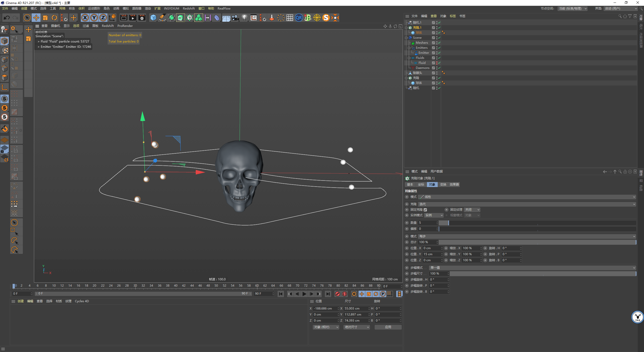Open the 模式 线性 dropdown

527,197
